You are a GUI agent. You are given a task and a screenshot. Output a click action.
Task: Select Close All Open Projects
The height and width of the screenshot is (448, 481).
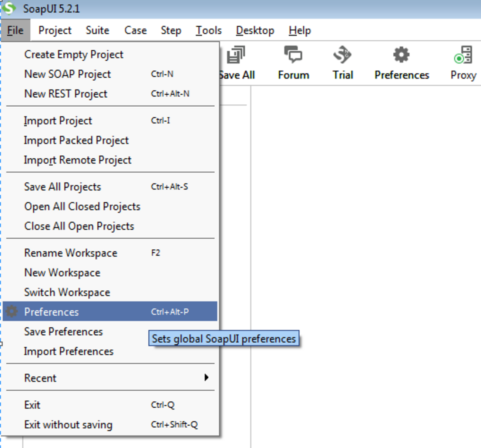point(110,226)
